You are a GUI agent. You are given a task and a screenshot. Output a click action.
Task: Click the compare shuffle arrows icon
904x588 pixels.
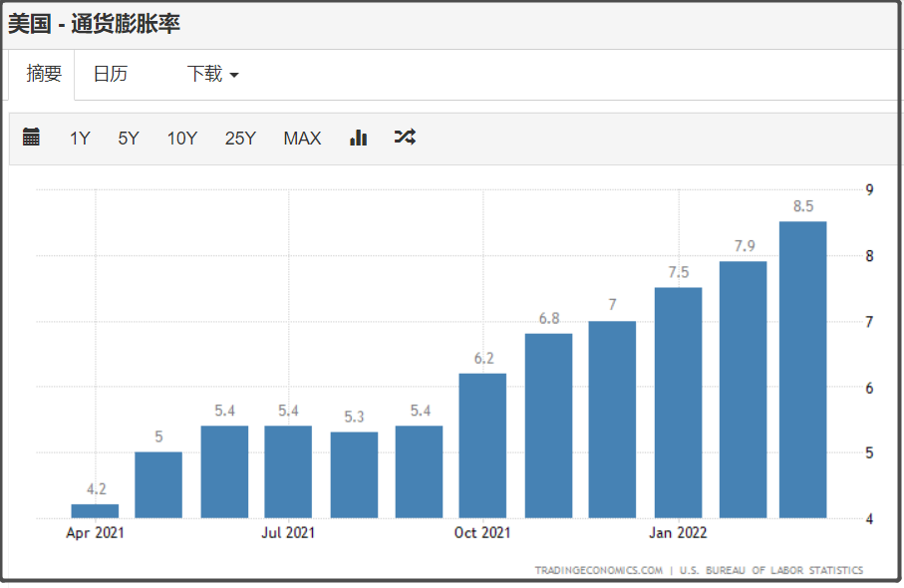tap(405, 138)
